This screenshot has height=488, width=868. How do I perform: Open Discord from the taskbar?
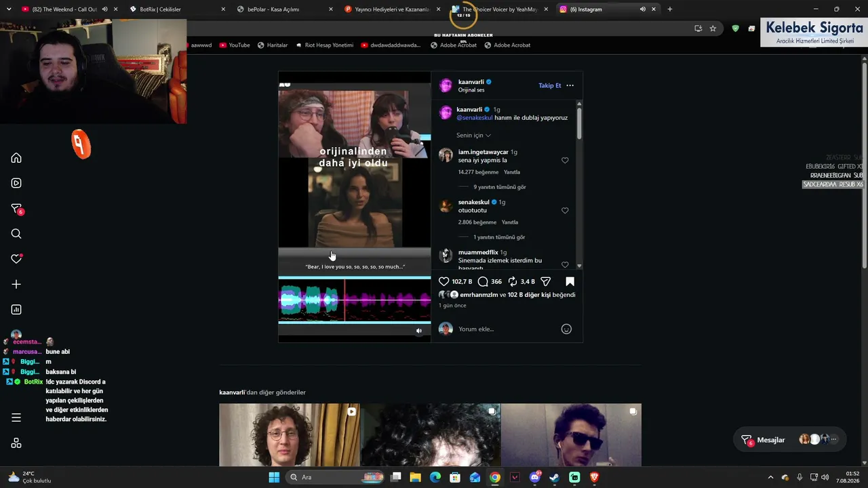535,477
